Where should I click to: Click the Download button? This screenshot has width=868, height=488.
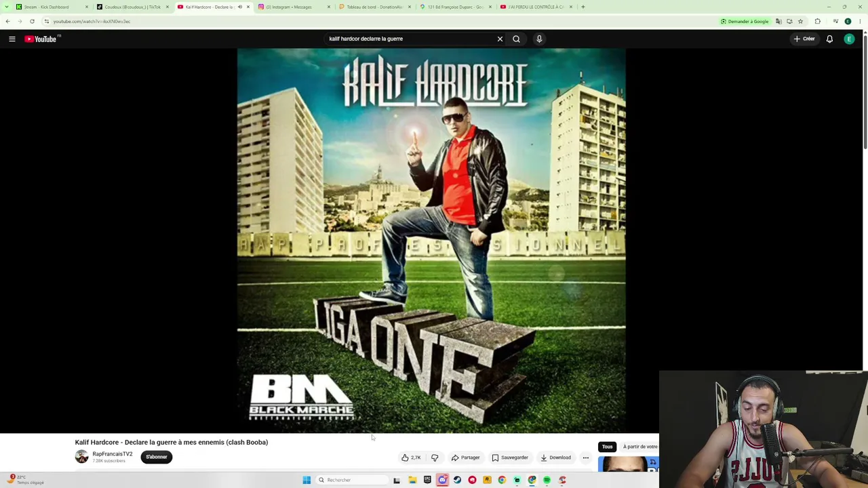tap(556, 457)
